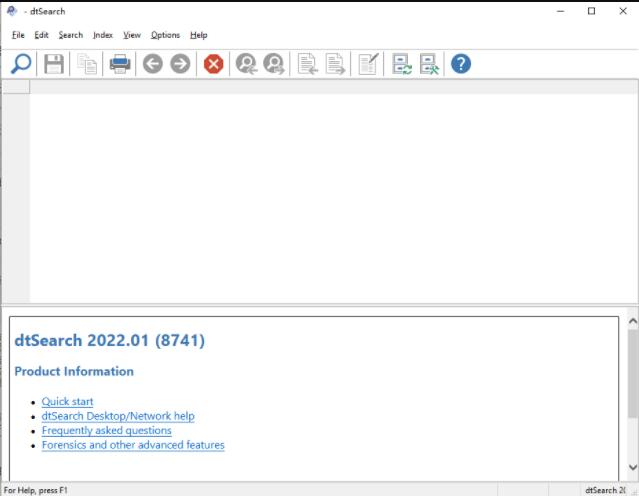The image size is (639, 496).
Task: Open the Search magnifying glass tool
Action: (21, 64)
